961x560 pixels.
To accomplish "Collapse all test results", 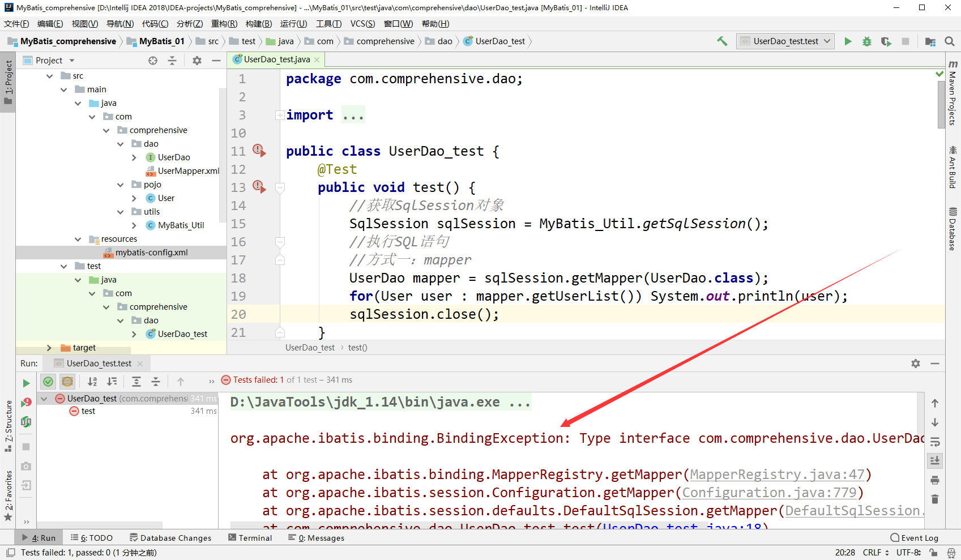I will pyautogui.click(x=156, y=382).
